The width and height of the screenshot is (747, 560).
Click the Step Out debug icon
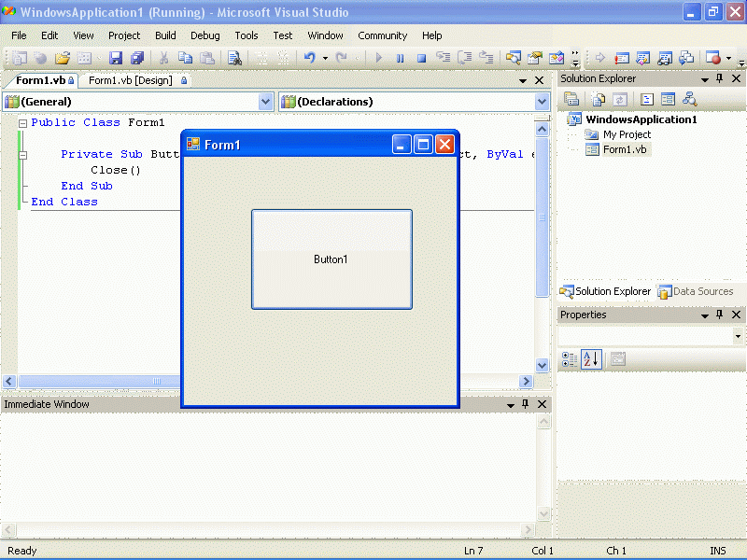click(486, 58)
